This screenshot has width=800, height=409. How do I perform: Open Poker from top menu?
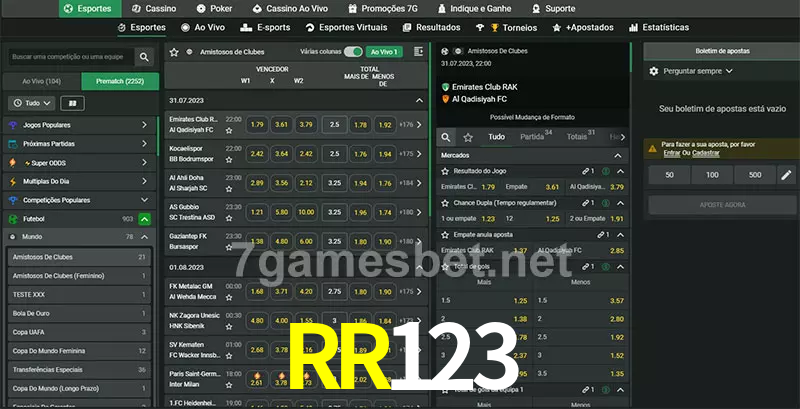[x=215, y=9]
